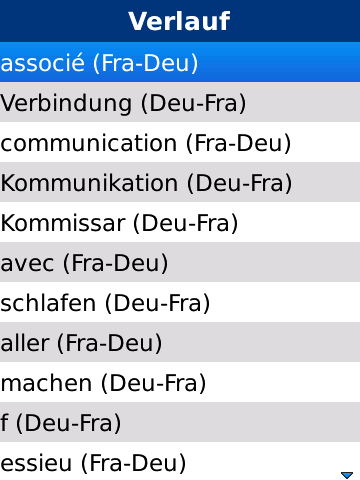
Task: Click the (Deu-Fra) tag beside schlafen
Action: [158, 303]
